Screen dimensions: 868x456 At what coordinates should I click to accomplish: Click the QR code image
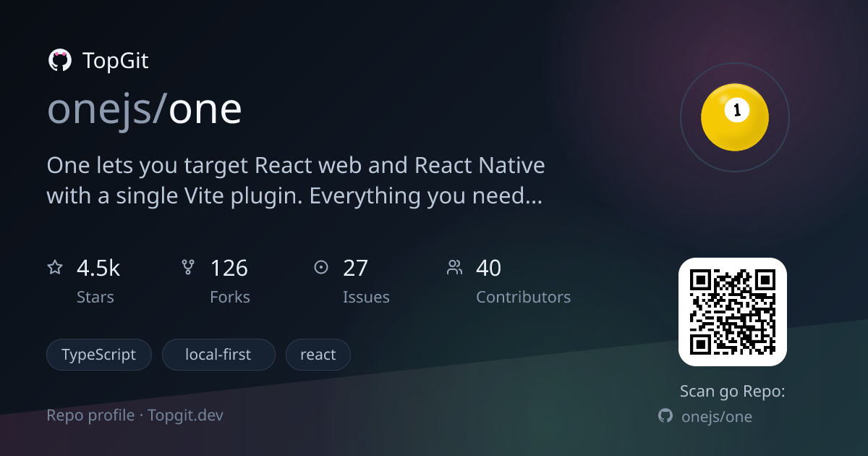733,312
